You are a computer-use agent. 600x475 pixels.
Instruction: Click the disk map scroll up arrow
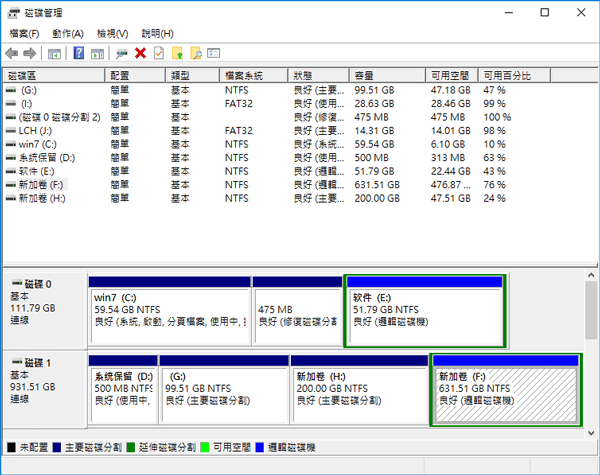[591, 275]
